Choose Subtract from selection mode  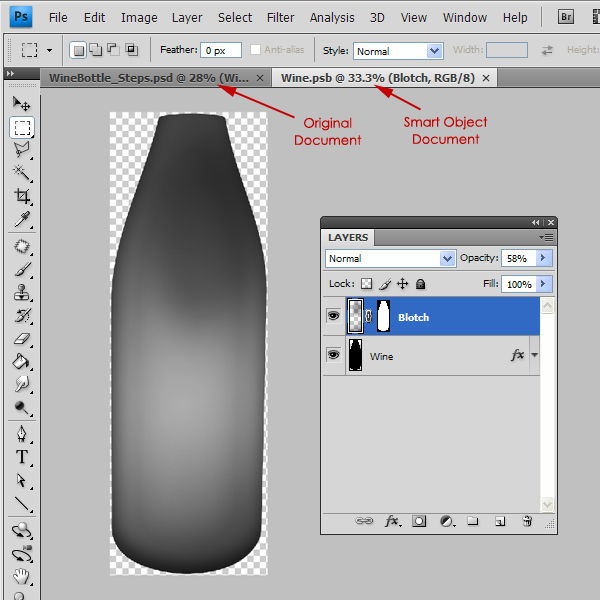pos(113,50)
